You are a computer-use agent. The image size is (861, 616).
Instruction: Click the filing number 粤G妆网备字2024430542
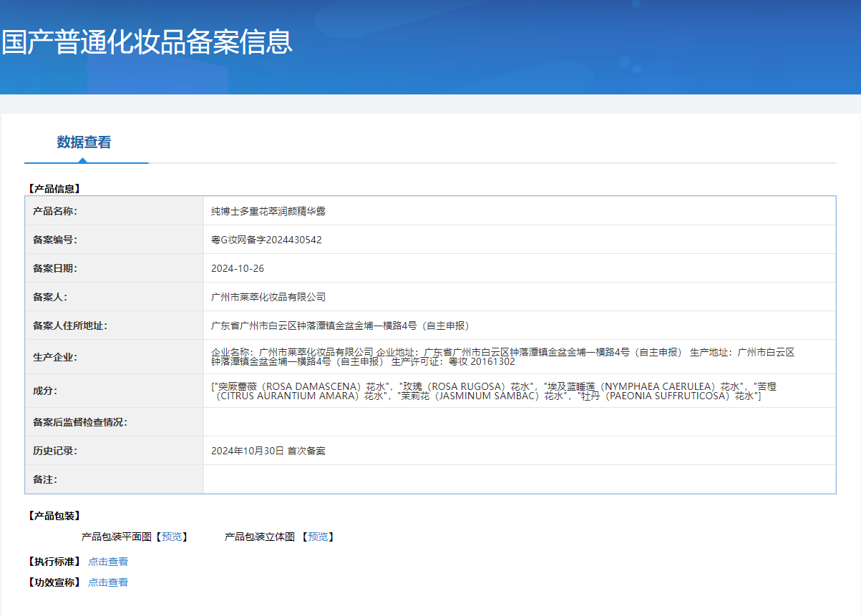click(x=266, y=240)
